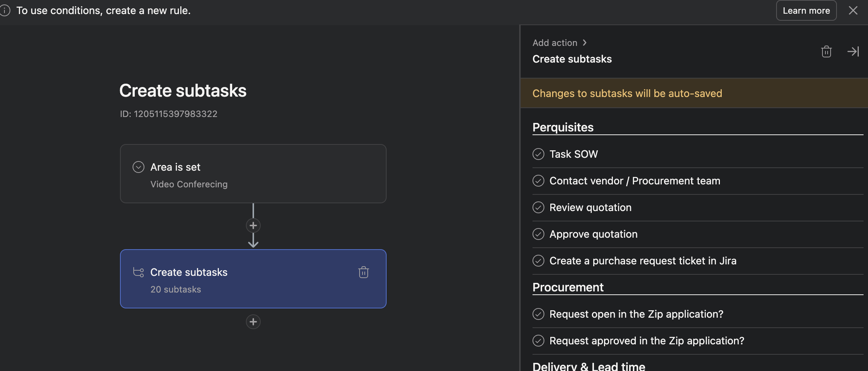Image resolution: width=868 pixels, height=371 pixels.
Task: Select the Area is set trigger card
Action: coord(253,174)
